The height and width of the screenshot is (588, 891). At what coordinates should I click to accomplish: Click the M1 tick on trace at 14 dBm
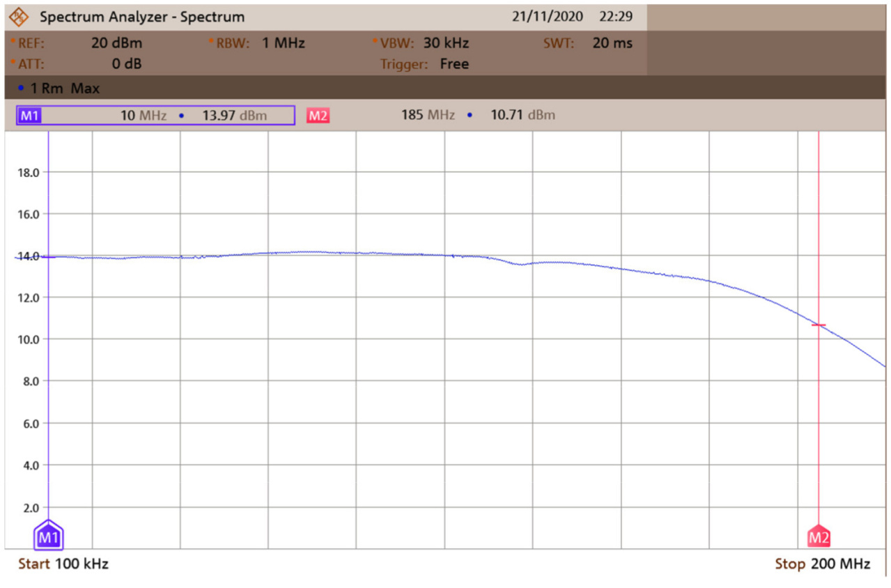tap(48, 257)
